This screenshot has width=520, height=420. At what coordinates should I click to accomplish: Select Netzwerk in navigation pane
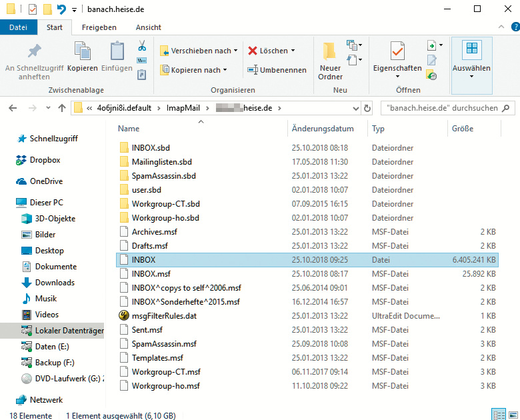(x=39, y=400)
